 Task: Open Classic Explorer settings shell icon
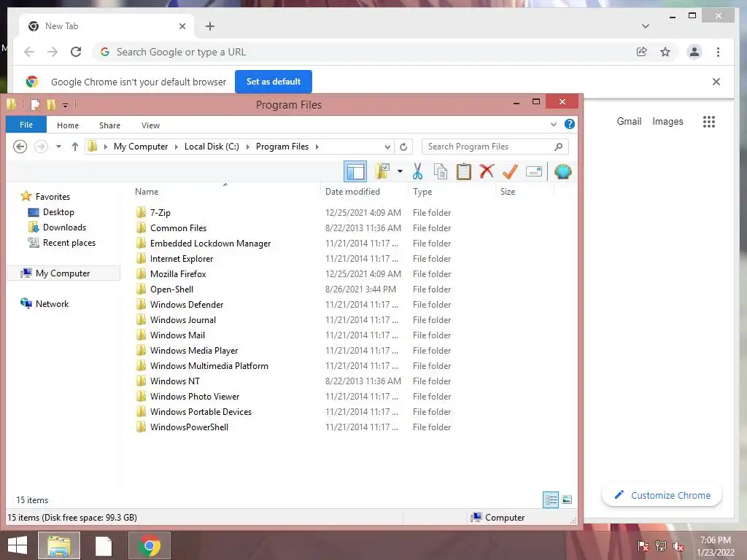(562, 171)
